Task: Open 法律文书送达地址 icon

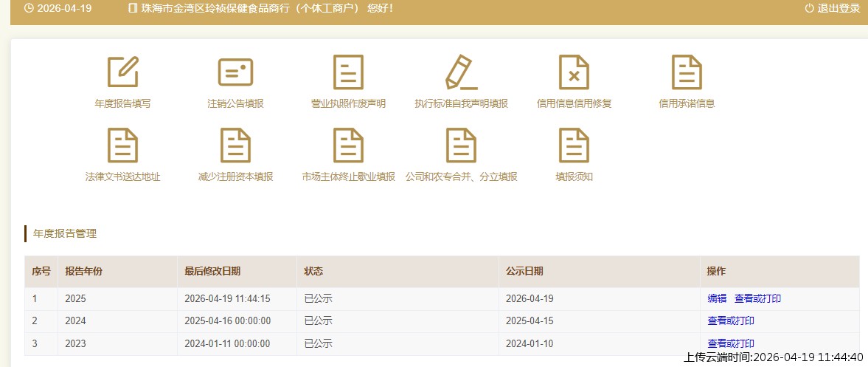Action: pos(122,145)
